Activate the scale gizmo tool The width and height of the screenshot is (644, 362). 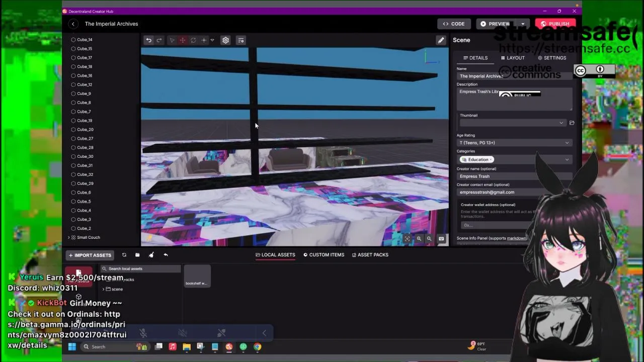pos(204,40)
